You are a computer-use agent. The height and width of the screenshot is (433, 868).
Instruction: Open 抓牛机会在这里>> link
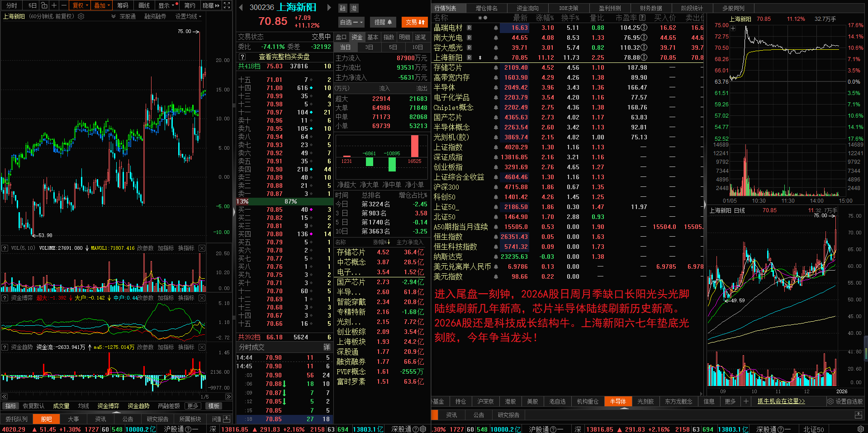[781, 401]
